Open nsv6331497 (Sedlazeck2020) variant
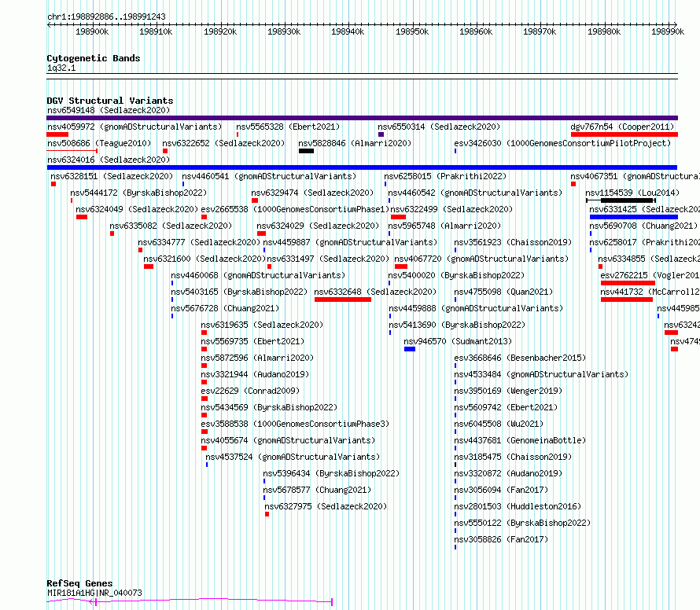This screenshot has height=610, width=700. point(328,259)
